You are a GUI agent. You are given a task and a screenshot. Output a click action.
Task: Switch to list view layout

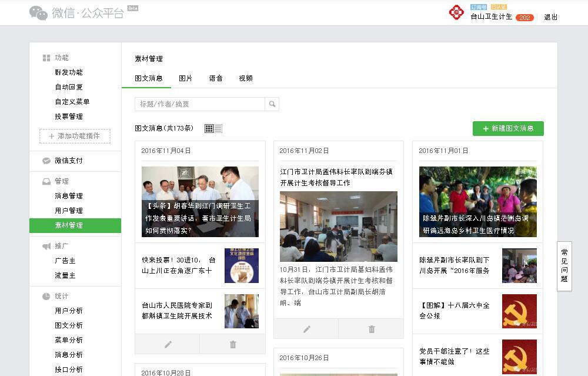tap(218, 128)
